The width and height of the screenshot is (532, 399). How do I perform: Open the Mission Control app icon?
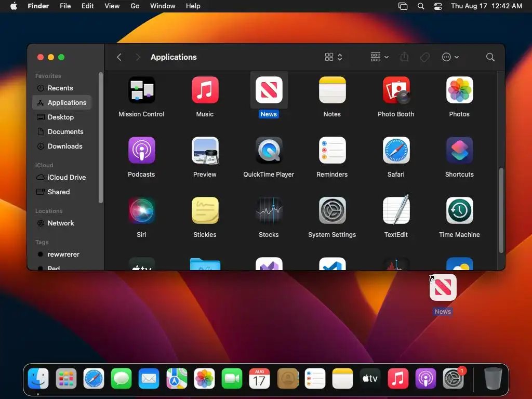tap(141, 90)
